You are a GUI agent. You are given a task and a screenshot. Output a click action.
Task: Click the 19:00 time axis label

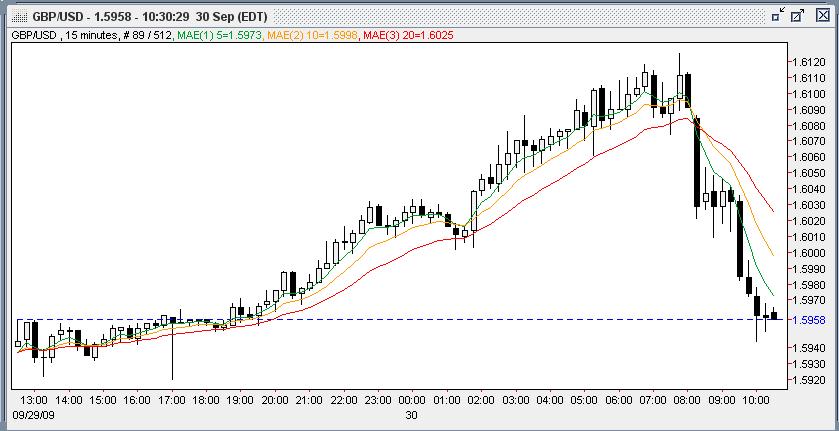tap(240, 400)
